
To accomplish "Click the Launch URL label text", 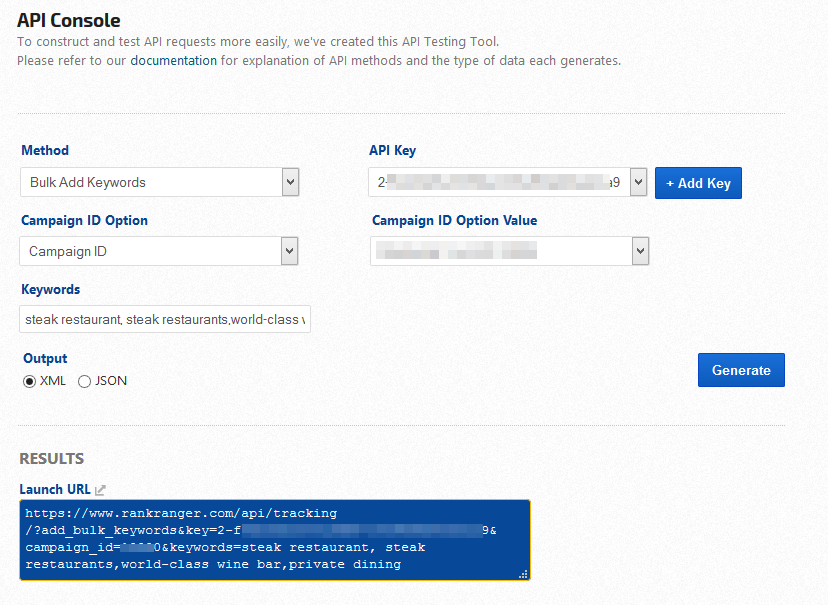I will [54, 489].
